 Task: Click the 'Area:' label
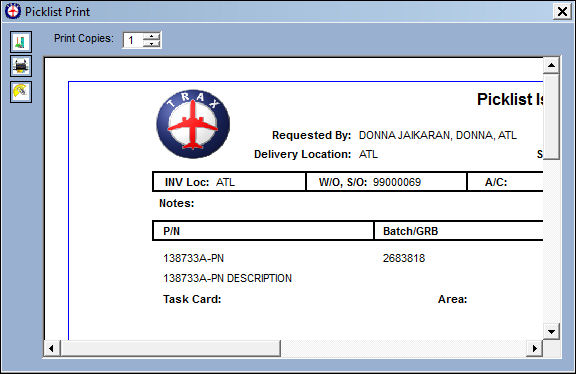[x=452, y=299]
